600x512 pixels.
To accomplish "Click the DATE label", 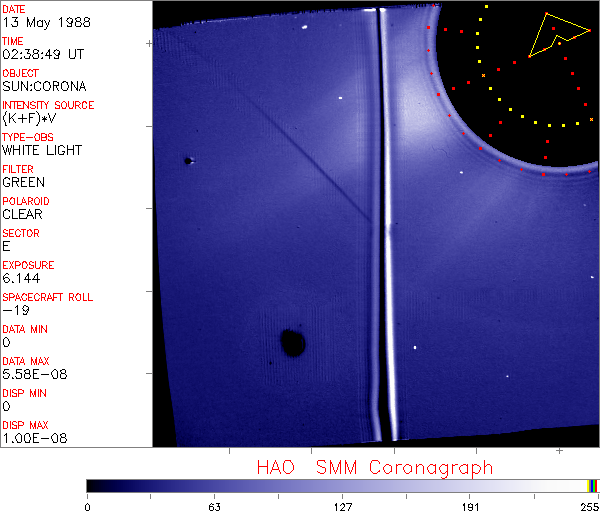I will click(14, 9).
